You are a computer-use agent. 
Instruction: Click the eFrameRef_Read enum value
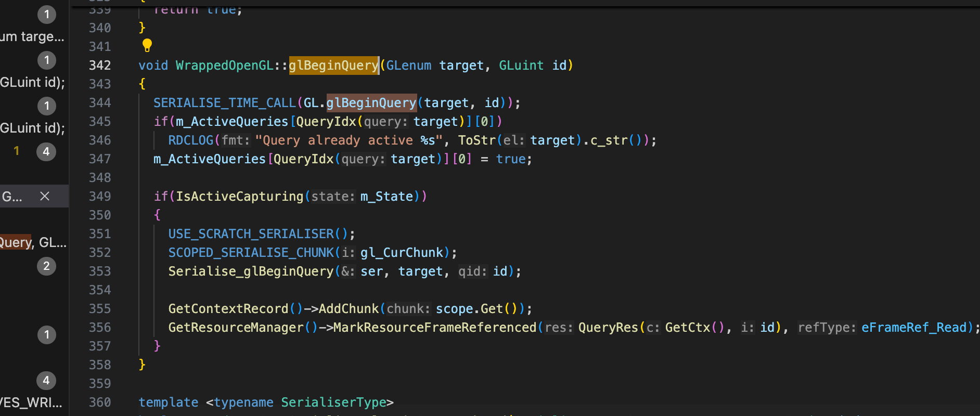click(x=914, y=327)
